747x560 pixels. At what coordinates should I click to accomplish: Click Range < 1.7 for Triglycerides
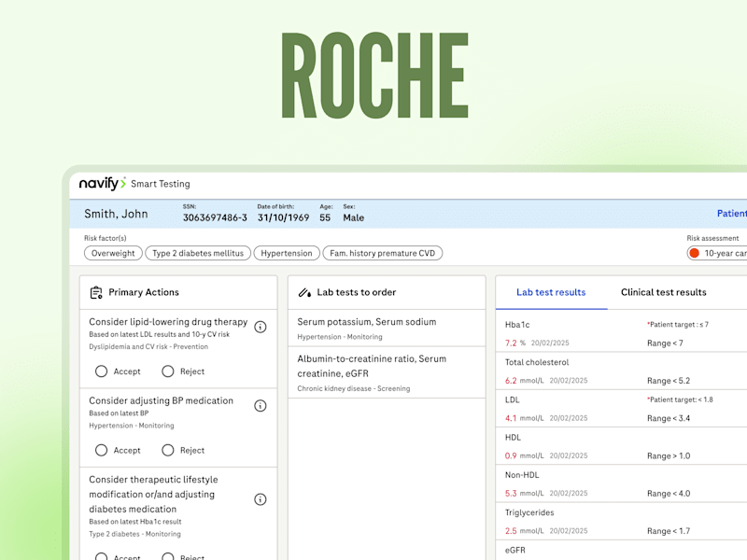click(669, 531)
